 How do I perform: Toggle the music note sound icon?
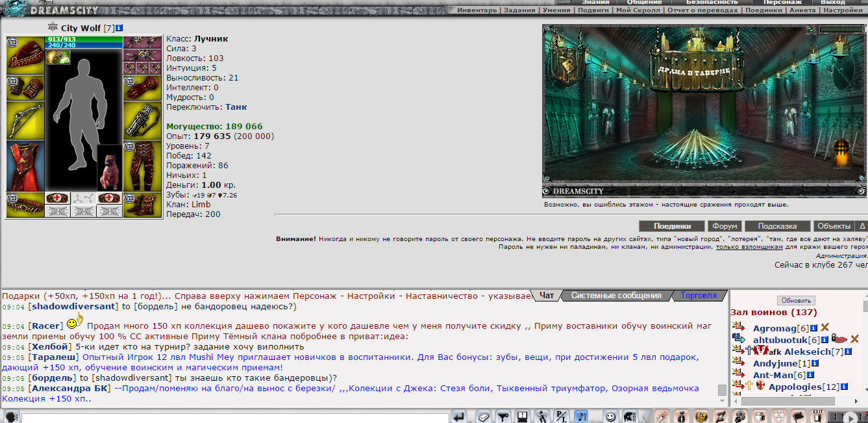point(581,417)
